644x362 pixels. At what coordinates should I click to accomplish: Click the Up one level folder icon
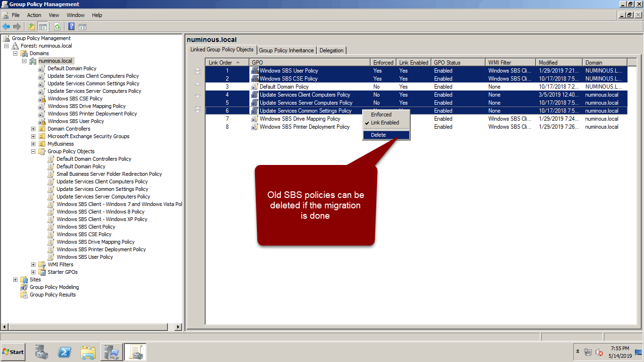[x=32, y=26]
